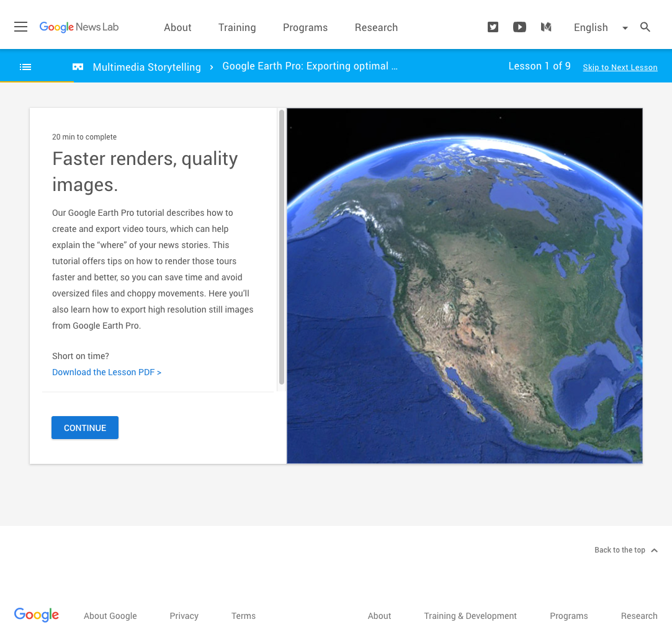Open the Training nav menu
This screenshot has height=640, width=672.
click(237, 27)
